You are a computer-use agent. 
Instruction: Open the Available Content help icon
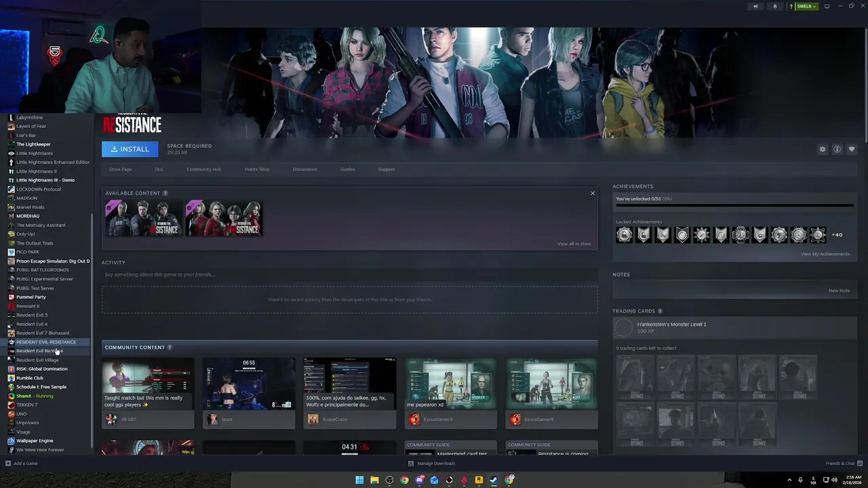(x=165, y=193)
